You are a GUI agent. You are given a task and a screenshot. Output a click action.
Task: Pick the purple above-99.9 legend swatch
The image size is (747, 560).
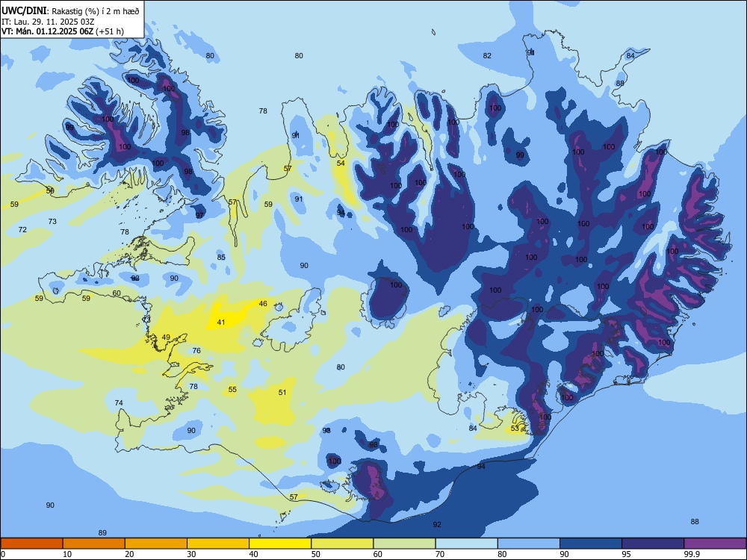[x=715, y=544]
